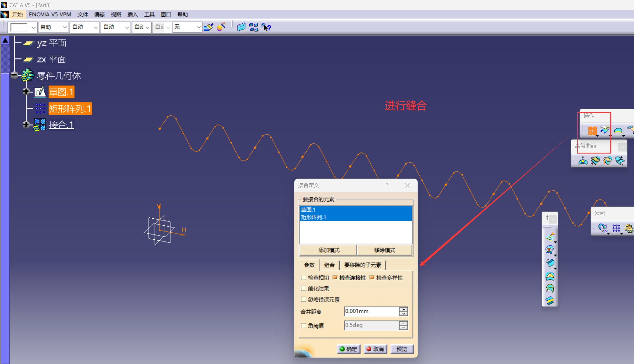Open the 插入 menu
Screen dimensions: 634x364
[132, 14]
